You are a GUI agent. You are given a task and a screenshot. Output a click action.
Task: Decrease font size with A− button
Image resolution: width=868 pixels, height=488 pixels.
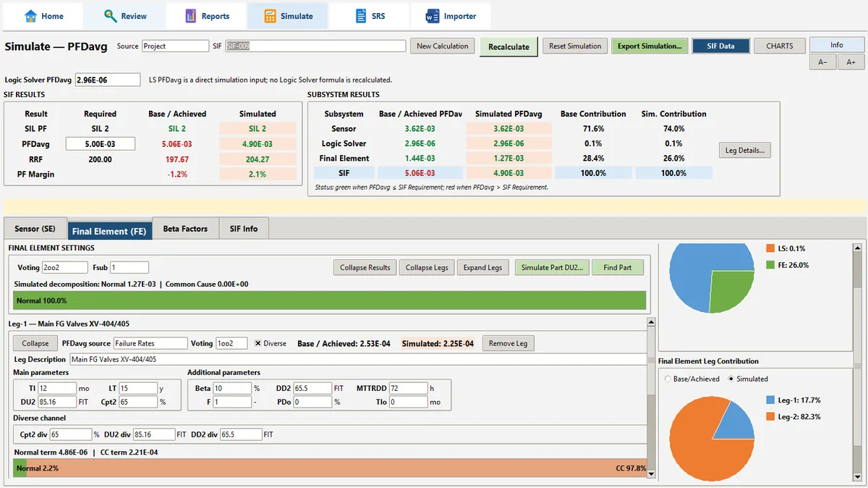tap(822, 62)
